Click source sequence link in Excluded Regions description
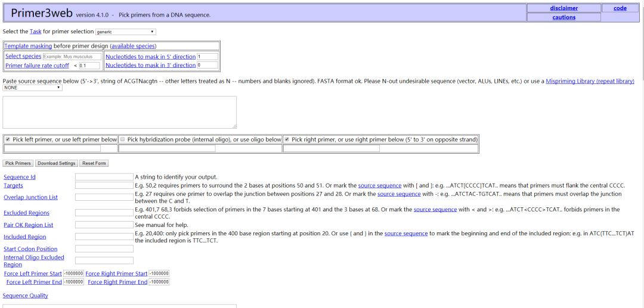This screenshot has height=308, width=644. [x=435, y=209]
